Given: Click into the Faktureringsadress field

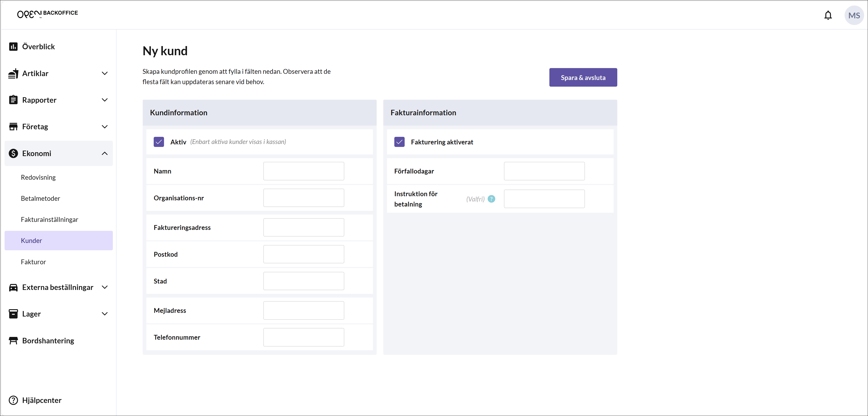Looking at the screenshot, I should [x=304, y=228].
